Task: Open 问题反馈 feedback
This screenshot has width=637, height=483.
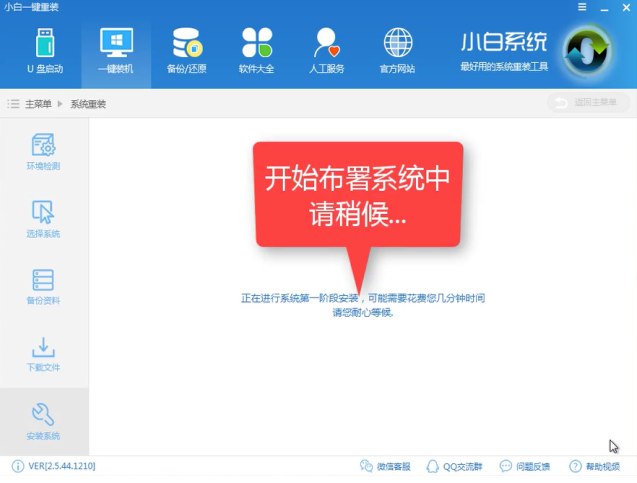Action: click(x=524, y=466)
